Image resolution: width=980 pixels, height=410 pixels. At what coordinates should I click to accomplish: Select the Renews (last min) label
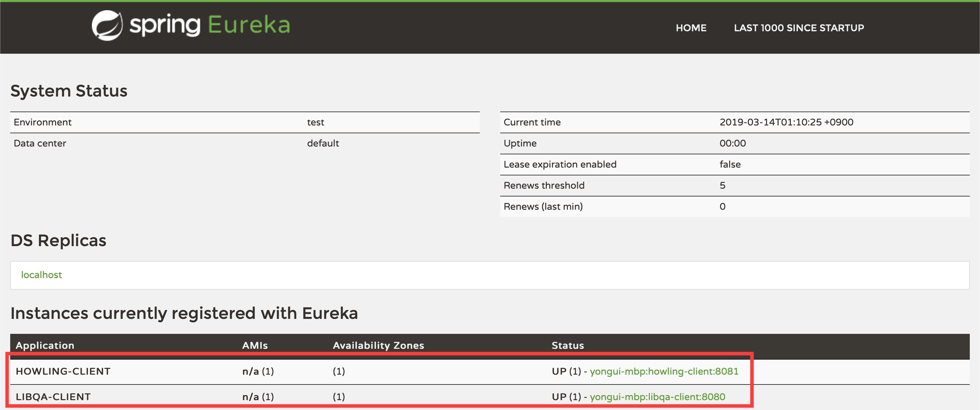543,206
